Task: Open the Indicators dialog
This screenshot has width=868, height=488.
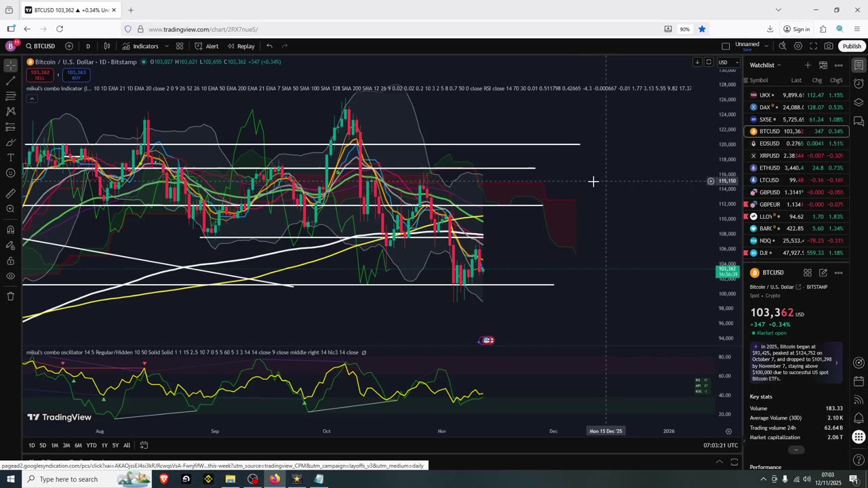Action: click(x=140, y=46)
